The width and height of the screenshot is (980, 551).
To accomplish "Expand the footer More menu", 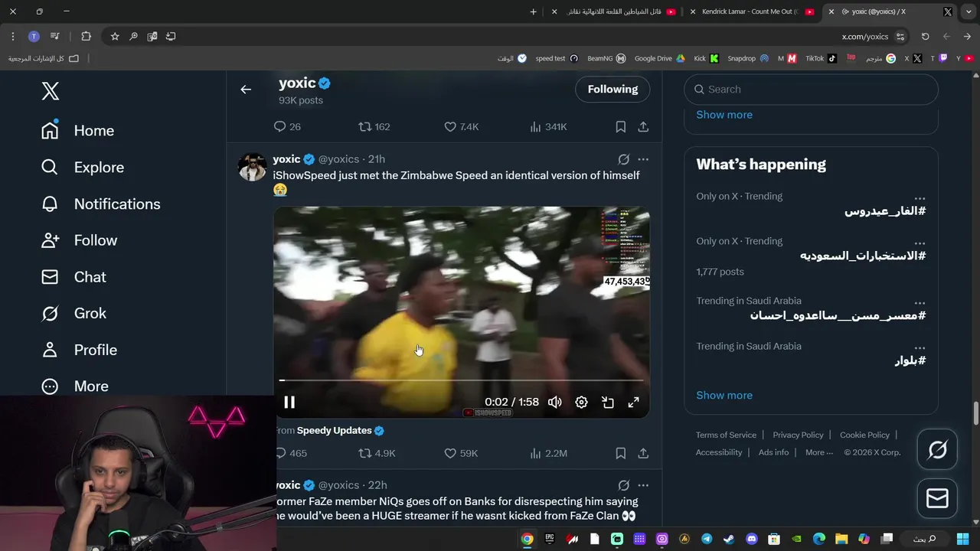I will [x=819, y=452].
